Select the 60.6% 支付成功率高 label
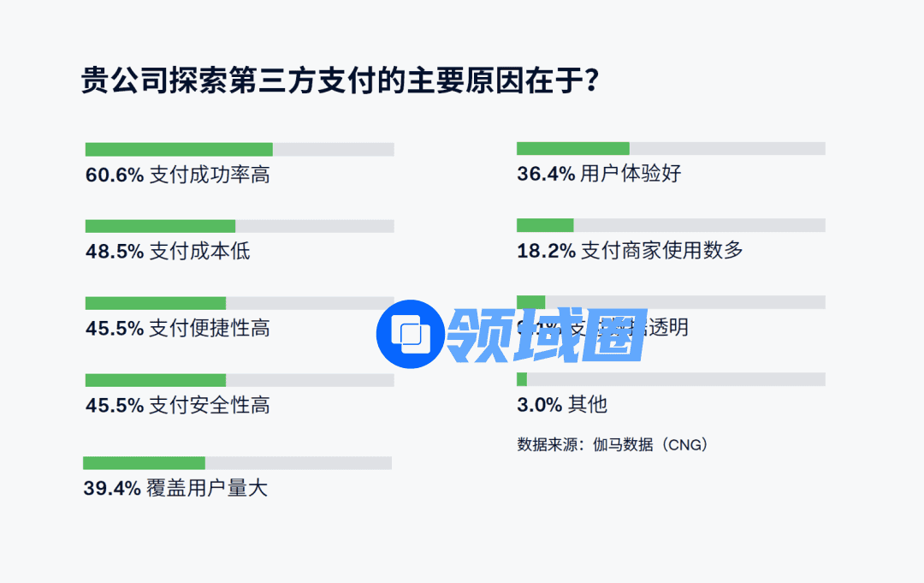Screen dimensions: 924x583 [178, 175]
